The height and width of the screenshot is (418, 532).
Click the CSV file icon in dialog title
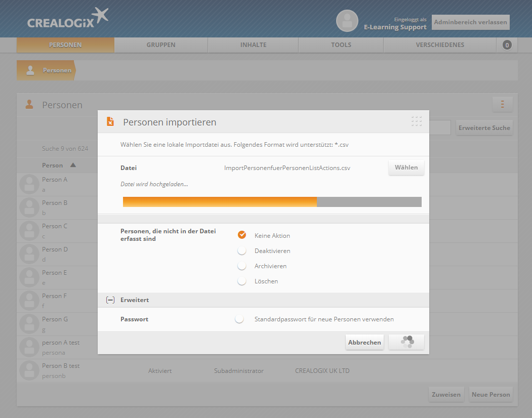coord(110,122)
